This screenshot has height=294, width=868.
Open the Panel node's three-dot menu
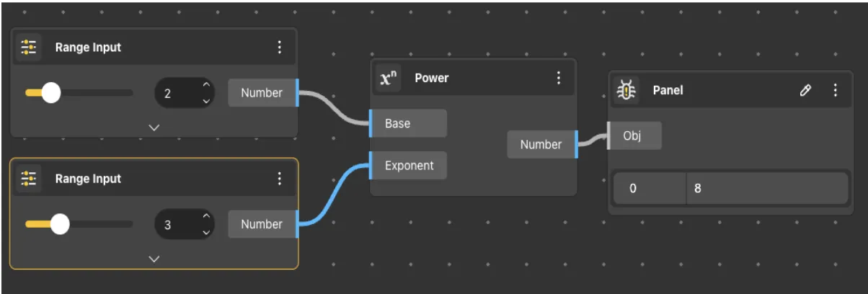tap(835, 91)
